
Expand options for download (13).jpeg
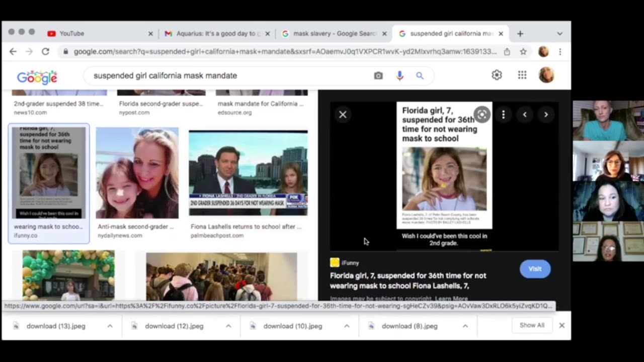pos(110,326)
